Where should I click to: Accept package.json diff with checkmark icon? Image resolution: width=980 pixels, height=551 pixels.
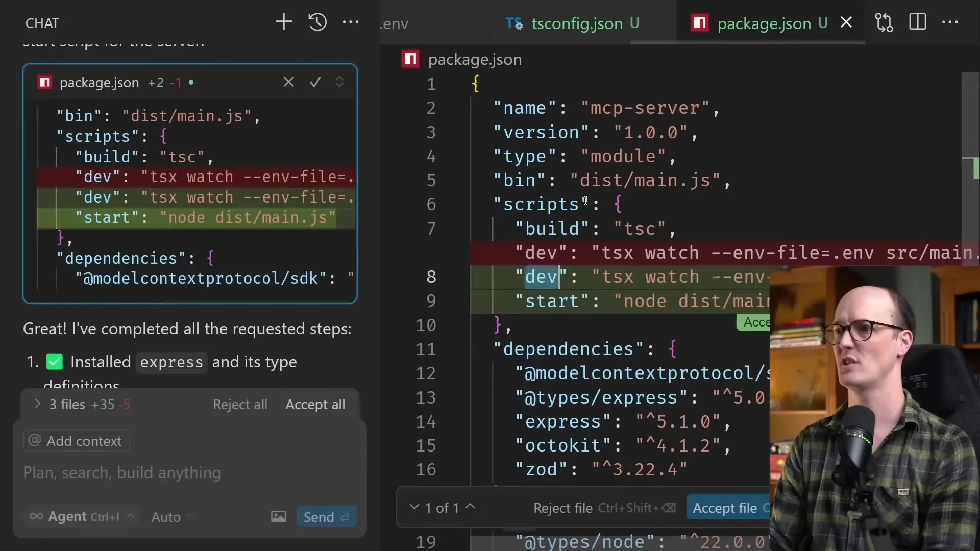click(315, 82)
